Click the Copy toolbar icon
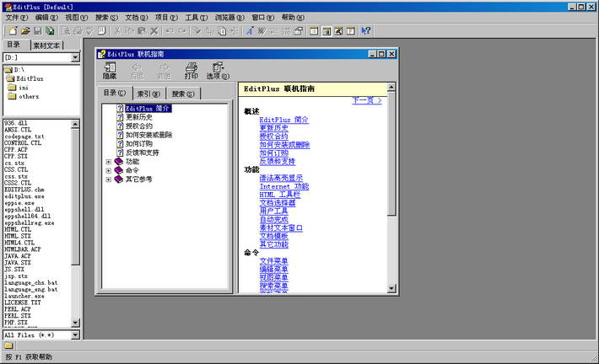 tap(130, 31)
